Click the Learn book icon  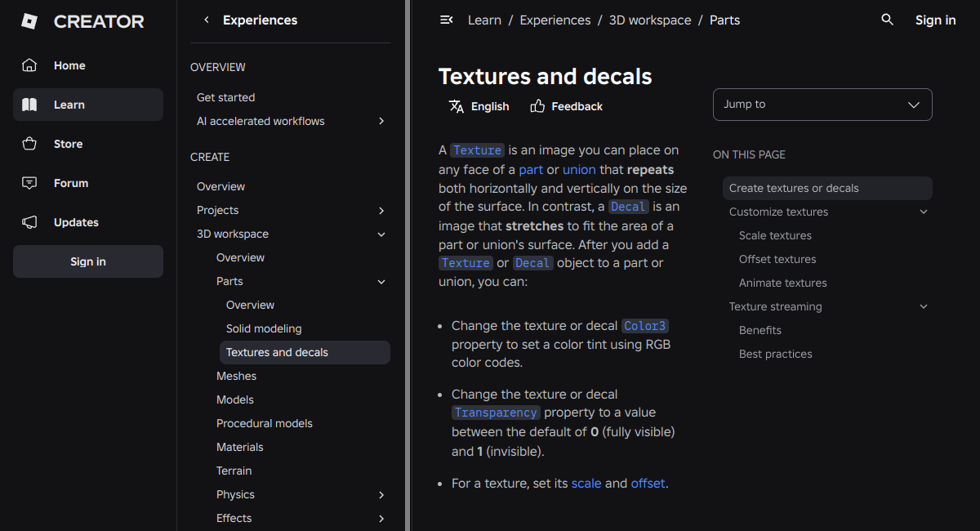29,105
